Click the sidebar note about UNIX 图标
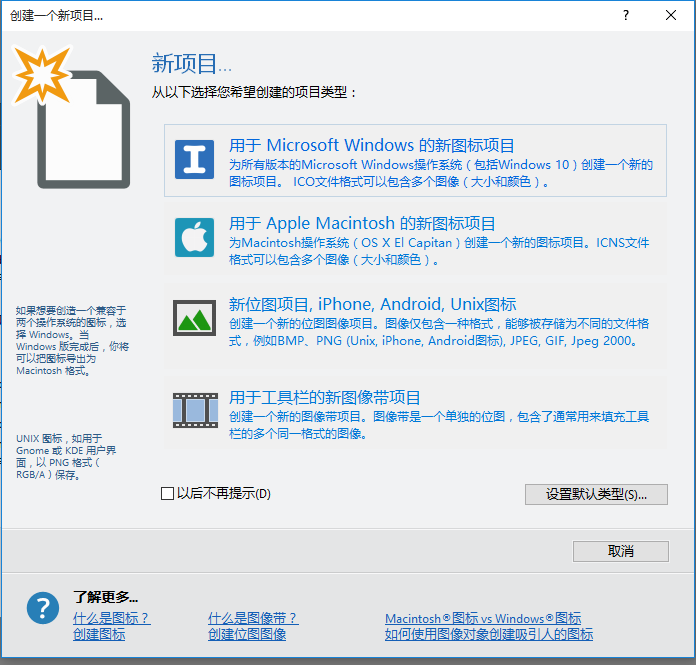Screen dimensions: 696x665 point(66,456)
